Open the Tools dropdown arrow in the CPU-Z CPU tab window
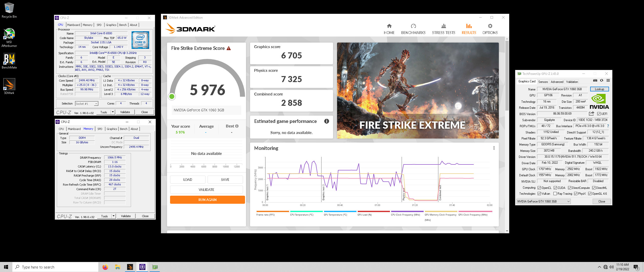The width and height of the screenshot is (644, 272). coord(113,112)
